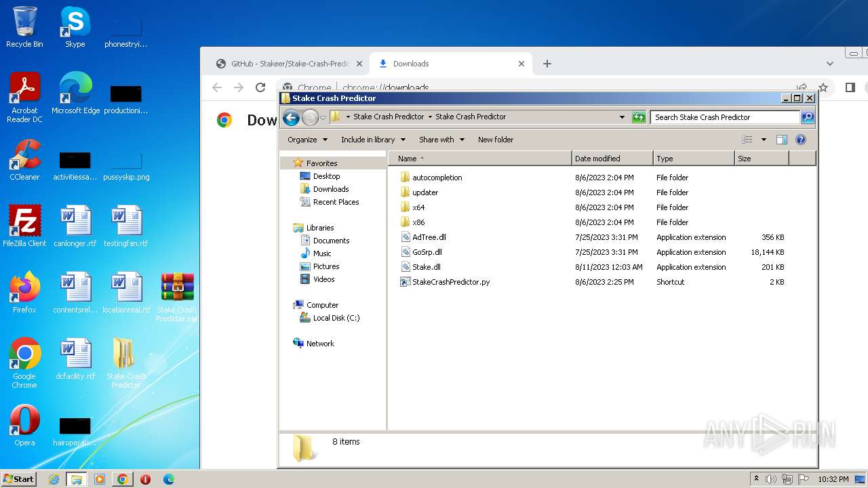Click the Opera icon in taskbar
Image resolution: width=868 pixels, height=488 pixels.
145,479
